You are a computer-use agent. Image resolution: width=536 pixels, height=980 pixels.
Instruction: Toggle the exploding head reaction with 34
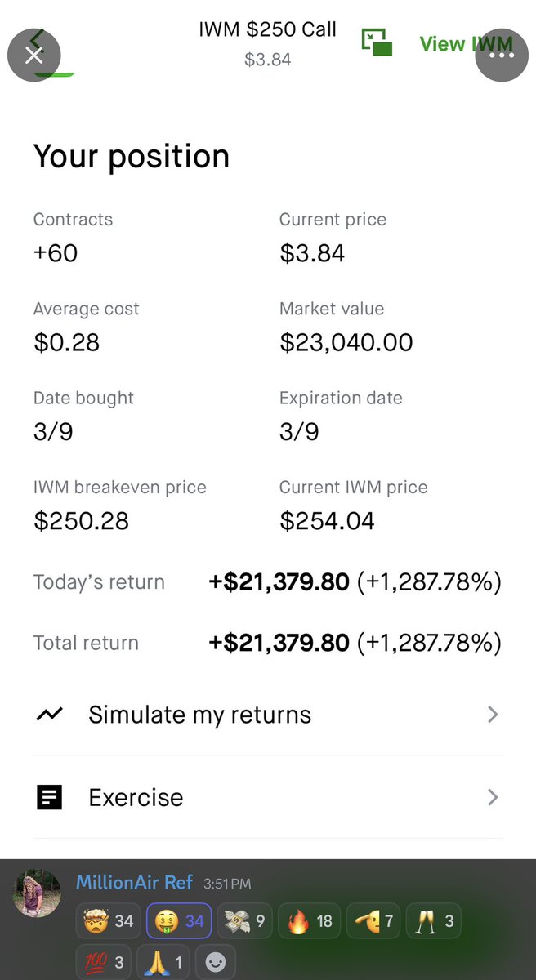(x=109, y=921)
